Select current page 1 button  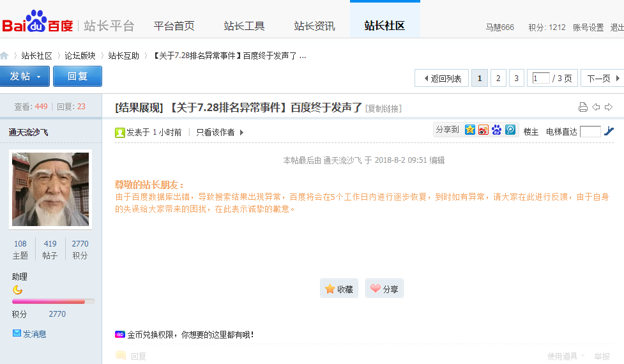[x=480, y=79]
